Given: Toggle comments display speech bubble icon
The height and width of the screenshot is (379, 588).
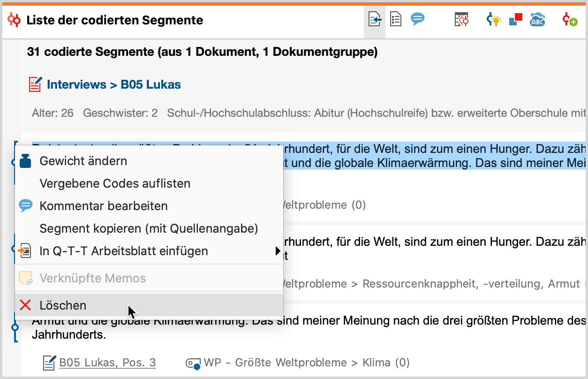Looking at the screenshot, I should [x=417, y=19].
